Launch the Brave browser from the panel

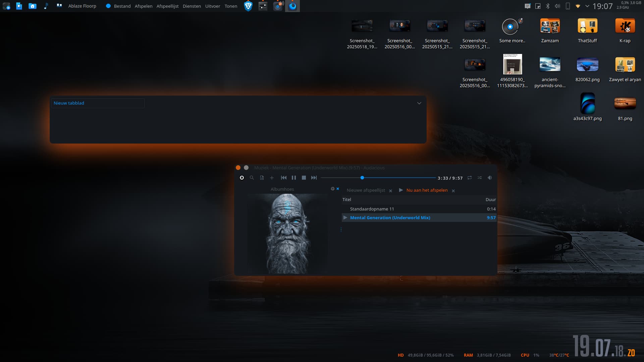pos(248,6)
